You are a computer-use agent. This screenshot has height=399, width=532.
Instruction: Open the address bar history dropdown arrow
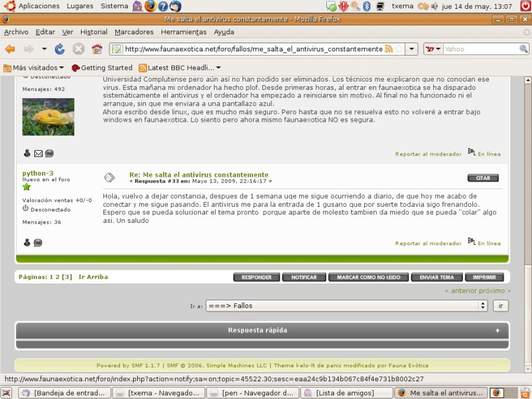(x=412, y=49)
